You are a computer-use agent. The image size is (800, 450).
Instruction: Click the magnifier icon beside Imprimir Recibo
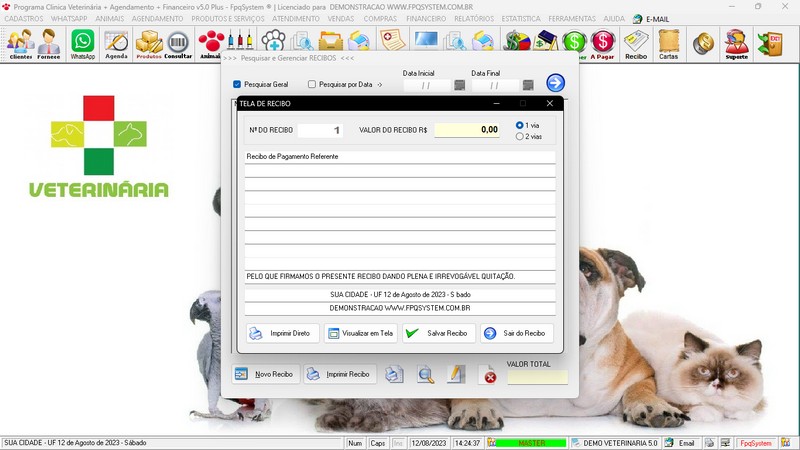[426, 374]
